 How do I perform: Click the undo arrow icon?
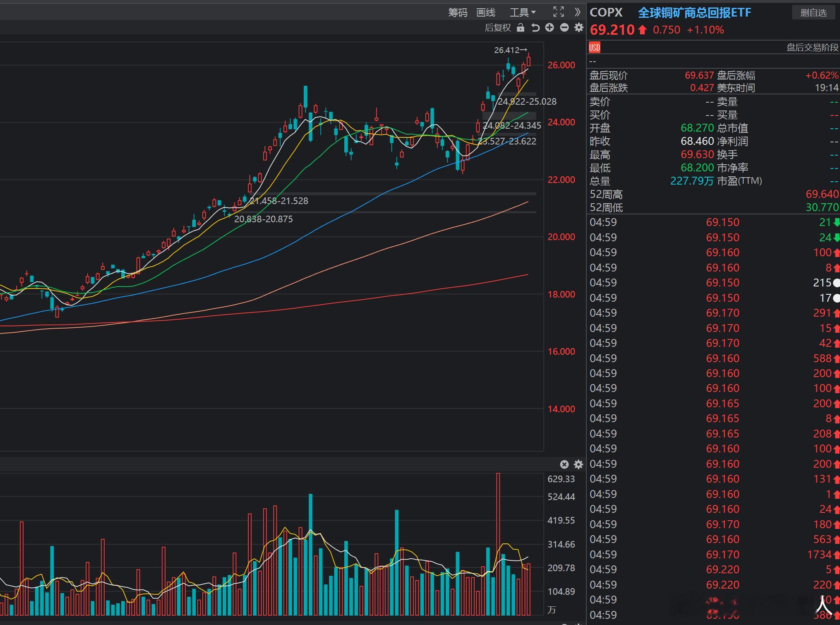click(535, 28)
